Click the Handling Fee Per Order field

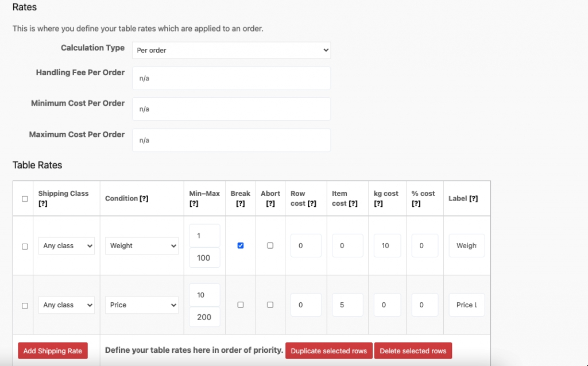(x=231, y=78)
